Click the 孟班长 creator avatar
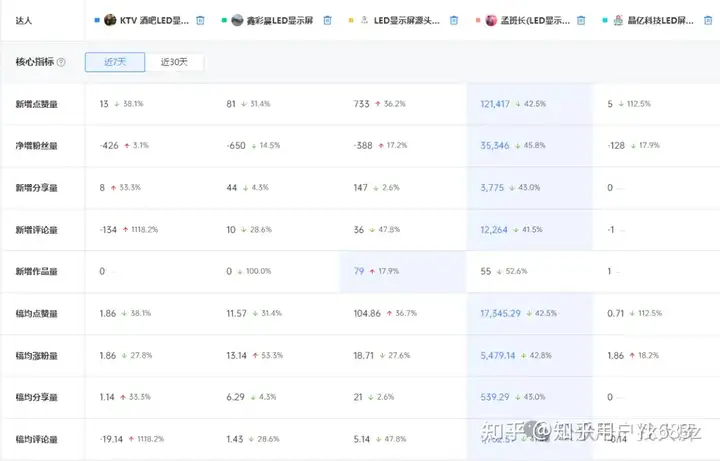Image resolution: width=720 pixels, height=461 pixels. pyautogui.click(x=491, y=20)
